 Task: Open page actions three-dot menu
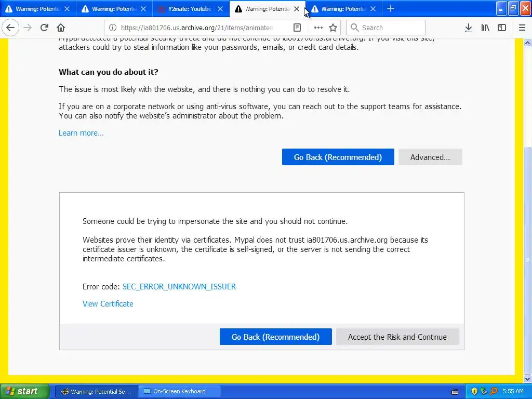[x=318, y=28]
